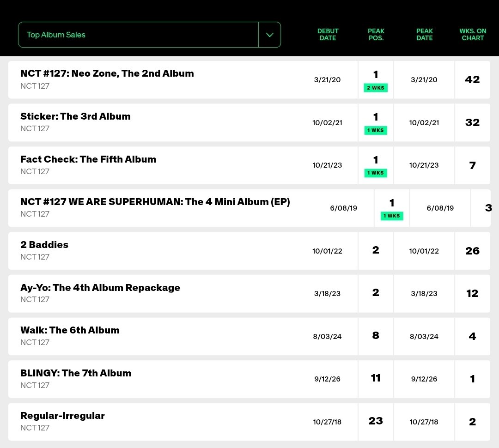Viewport: 499px width, 448px height.
Task: Open Sticker: The 3rd Album title
Action: click(x=75, y=116)
